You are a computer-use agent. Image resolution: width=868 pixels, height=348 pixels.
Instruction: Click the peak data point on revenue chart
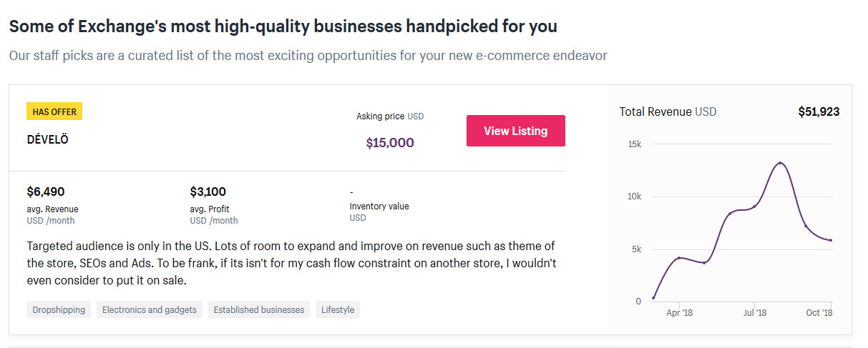pos(780,163)
